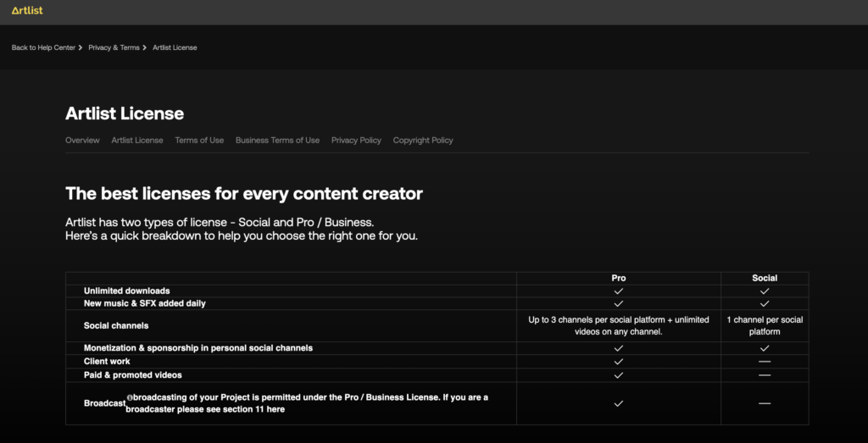Click Pro checkmark for Unlimited downloads
This screenshot has width=868, height=443.
click(619, 291)
